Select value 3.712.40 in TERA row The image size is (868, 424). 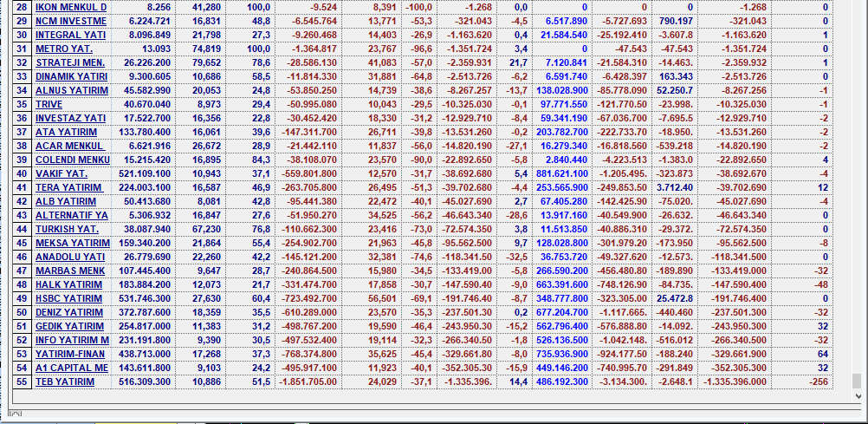click(676, 187)
